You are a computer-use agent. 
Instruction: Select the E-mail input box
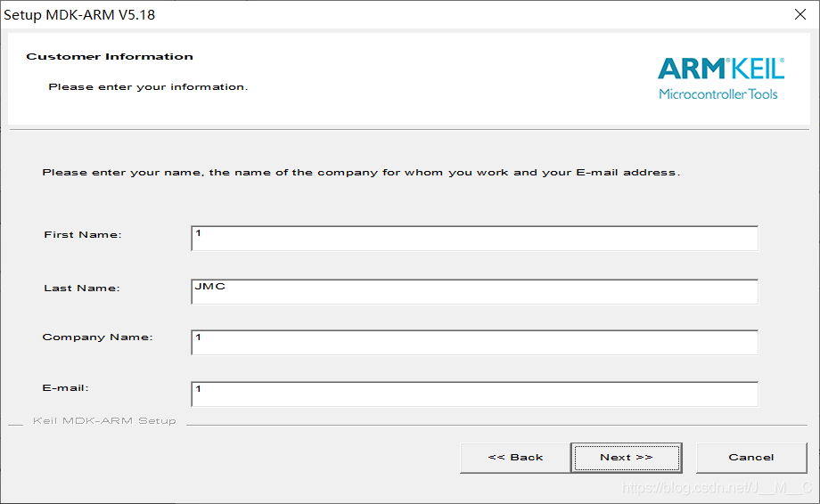click(475, 394)
